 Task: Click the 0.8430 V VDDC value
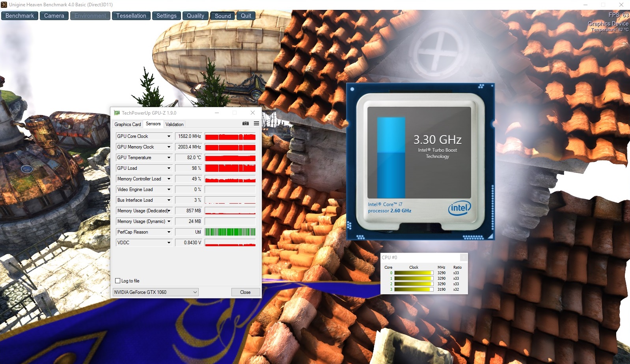click(189, 243)
